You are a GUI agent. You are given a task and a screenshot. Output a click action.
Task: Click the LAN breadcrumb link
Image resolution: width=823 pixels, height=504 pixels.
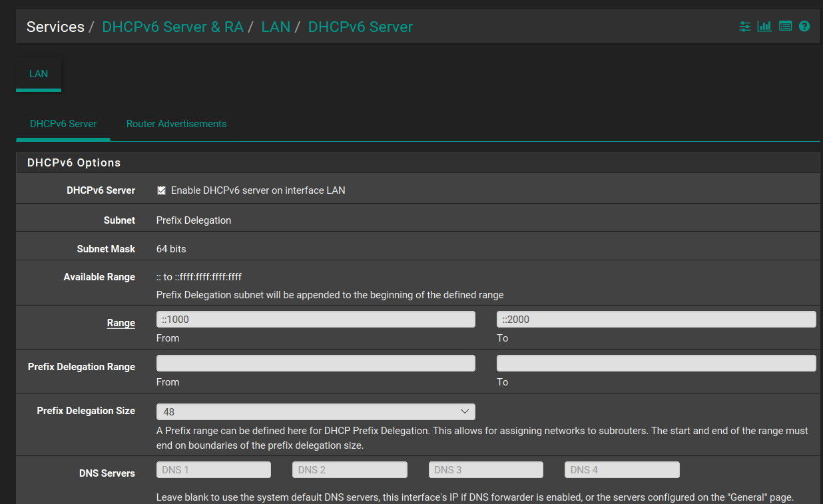pos(276,27)
